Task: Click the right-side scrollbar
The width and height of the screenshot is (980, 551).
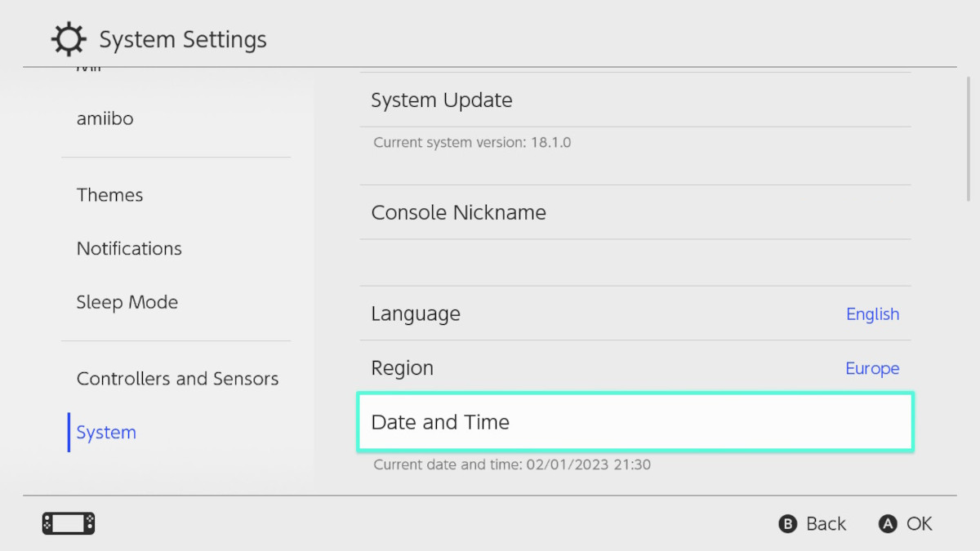Action: pyautogui.click(x=969, y=139)
